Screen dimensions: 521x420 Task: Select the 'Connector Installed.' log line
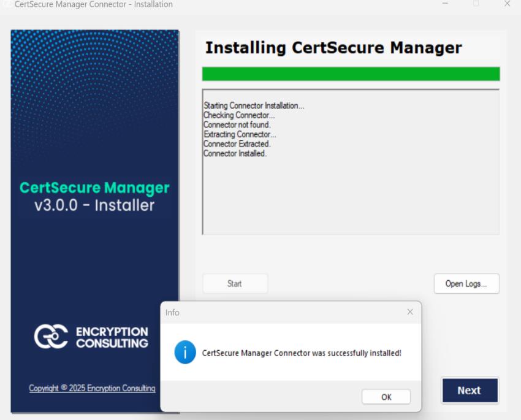[235, 153]
